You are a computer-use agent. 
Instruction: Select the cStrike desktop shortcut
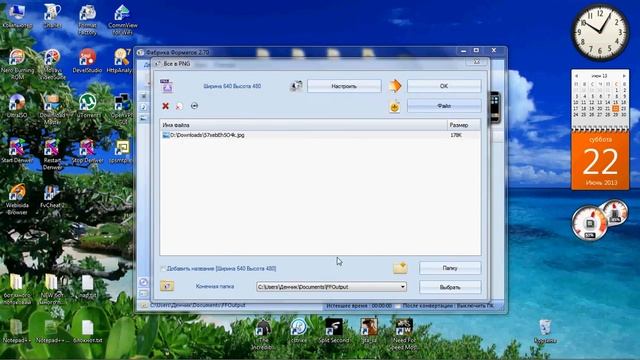(x=298, y=331)
